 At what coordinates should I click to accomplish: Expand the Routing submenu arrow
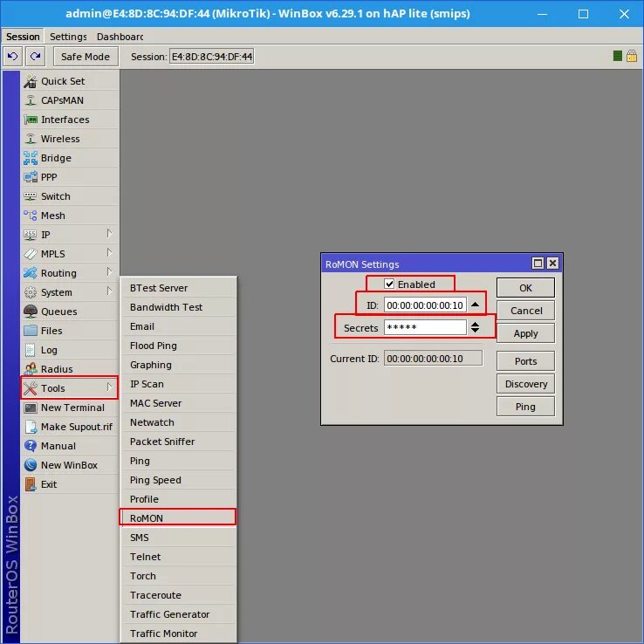click(x=109, y=272)
